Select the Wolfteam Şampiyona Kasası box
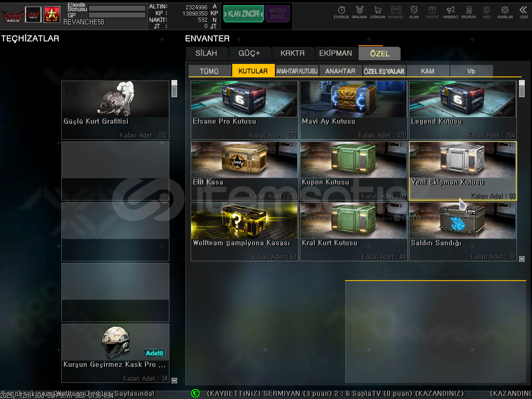Screen dimensions: 532x399 point(244,232)
